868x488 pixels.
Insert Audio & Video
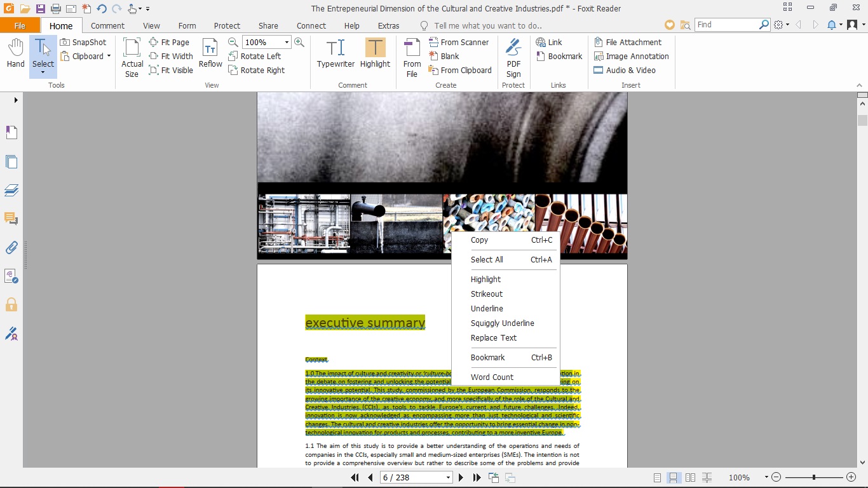click(x=625, y=70)
